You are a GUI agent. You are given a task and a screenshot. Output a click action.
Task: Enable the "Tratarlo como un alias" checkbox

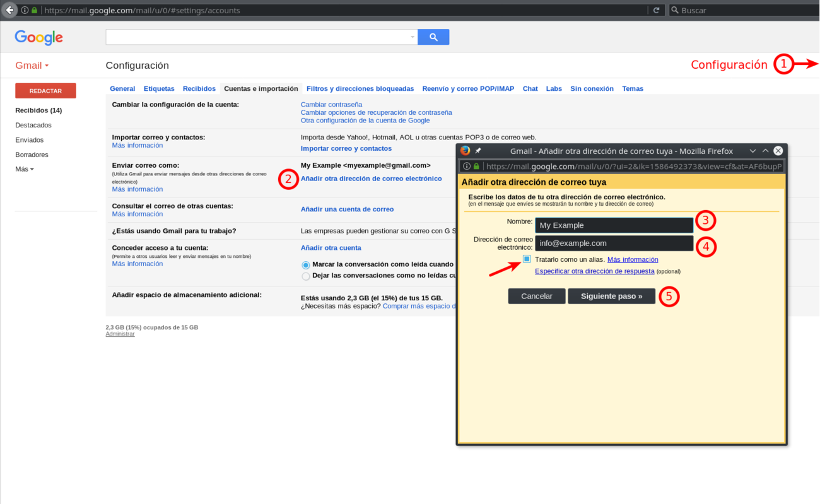(x=525, y=259)
